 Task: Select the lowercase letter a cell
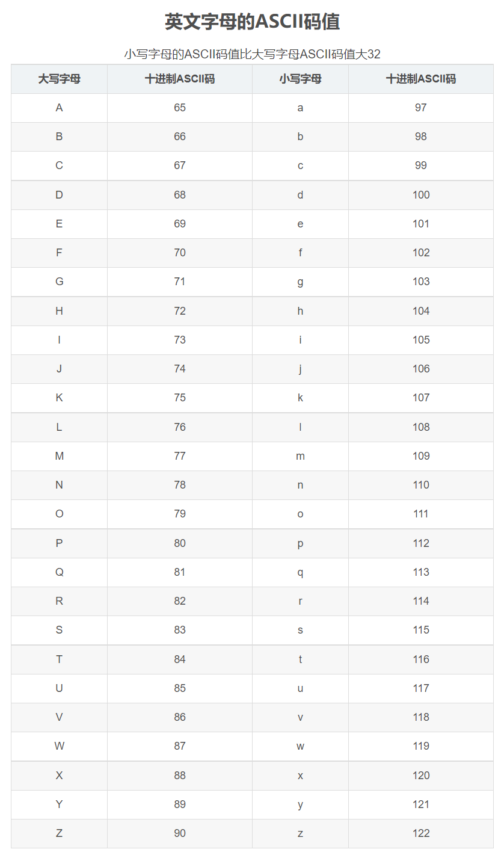click(300, 108)
